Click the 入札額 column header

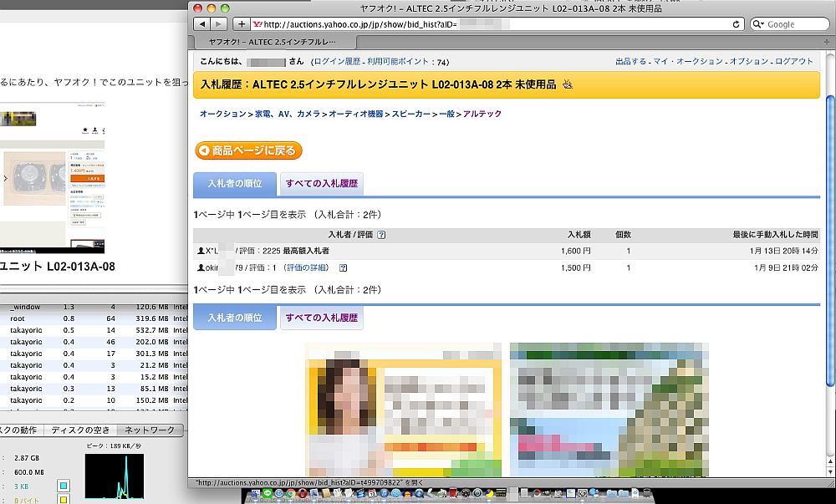coord(579,234)
